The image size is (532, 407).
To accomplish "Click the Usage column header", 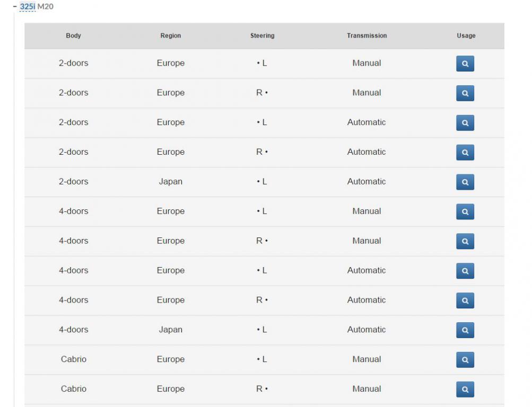I will (466, 36).
